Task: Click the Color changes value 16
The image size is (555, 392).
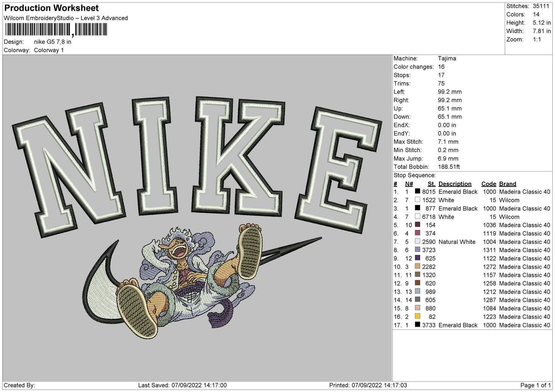Action: 441,67
